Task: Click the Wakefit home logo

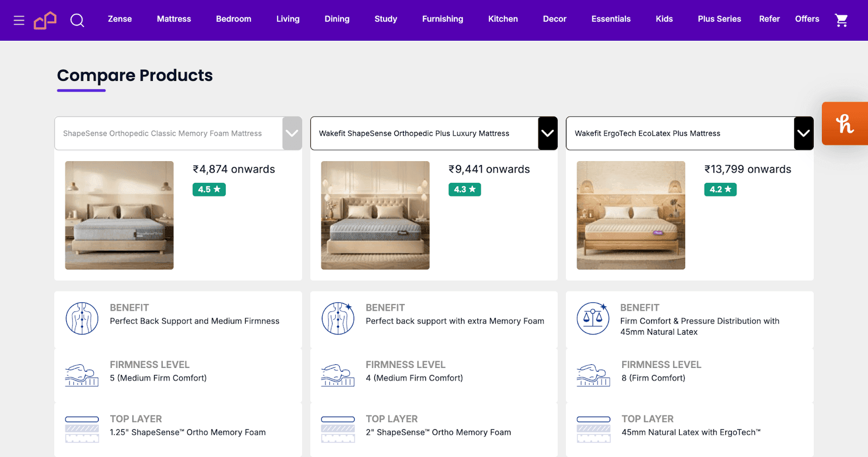Action: (45, 21)
